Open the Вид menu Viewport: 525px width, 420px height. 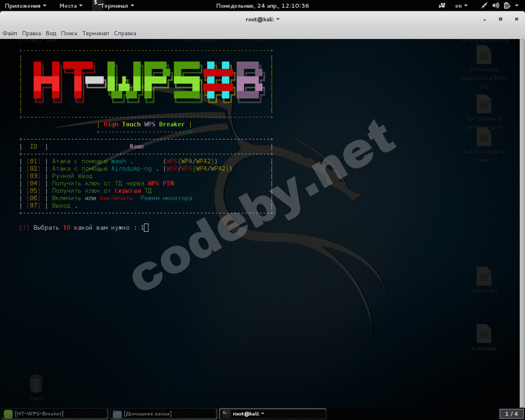pyautogui.click(x=51, y=33)
